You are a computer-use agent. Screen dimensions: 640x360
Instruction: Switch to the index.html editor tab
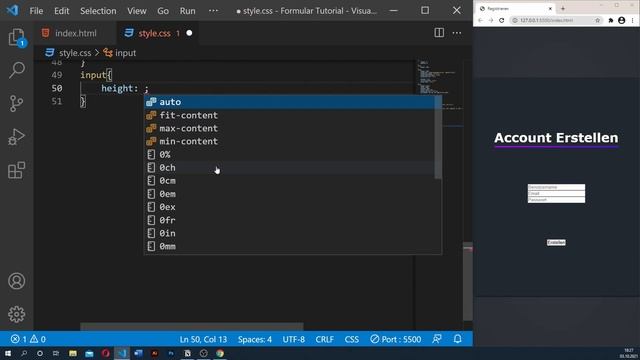click(x=75, y=33)
